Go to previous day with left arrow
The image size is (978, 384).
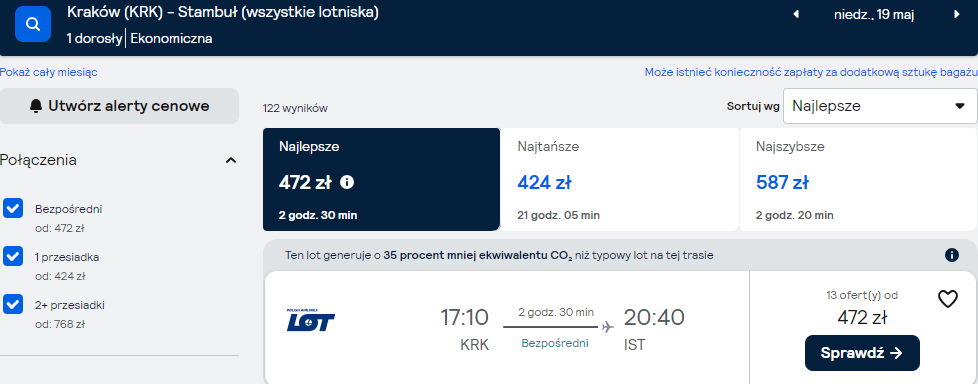click(795, 14)
